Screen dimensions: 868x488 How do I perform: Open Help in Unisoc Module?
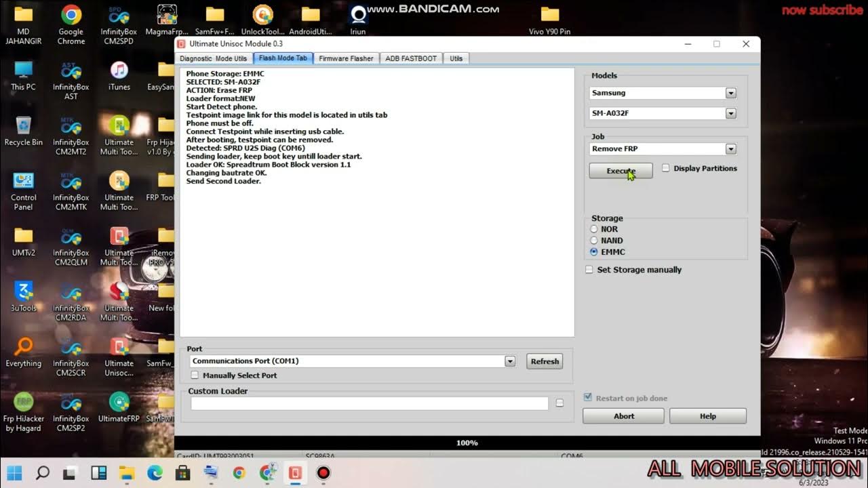[x=708, y=416]
